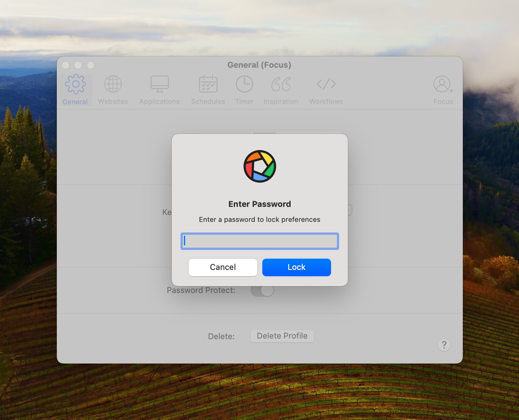Screen dimensions: 519x420
Task: Open the General preferences tab
Action: [x=75, y=90]
